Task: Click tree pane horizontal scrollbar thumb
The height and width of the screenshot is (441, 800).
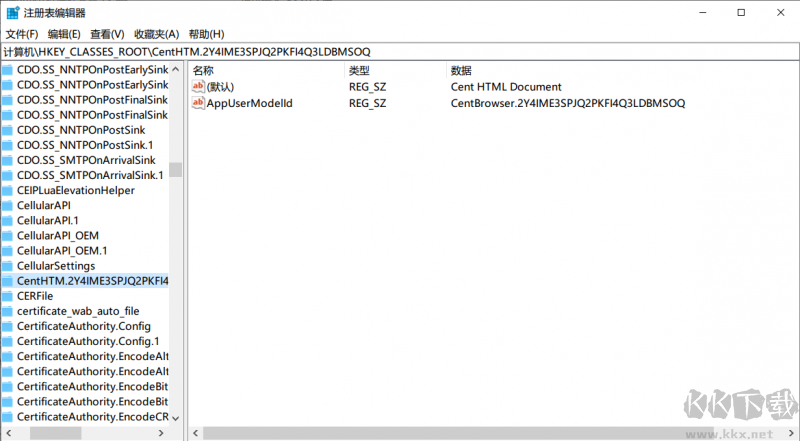Action: 55,433
